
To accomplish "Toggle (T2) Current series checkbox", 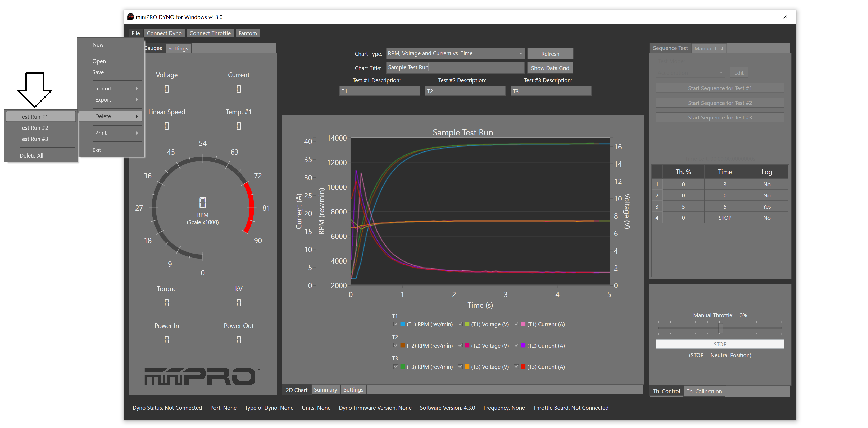I will (x=516, y=345).
